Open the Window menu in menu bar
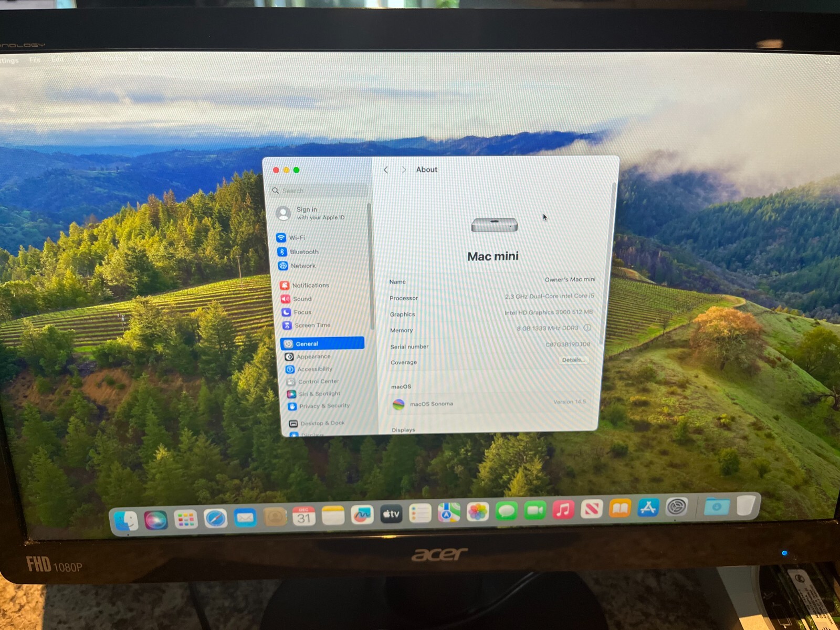The width and height of the screenshot is (840, 630). (x=113, y=58)
